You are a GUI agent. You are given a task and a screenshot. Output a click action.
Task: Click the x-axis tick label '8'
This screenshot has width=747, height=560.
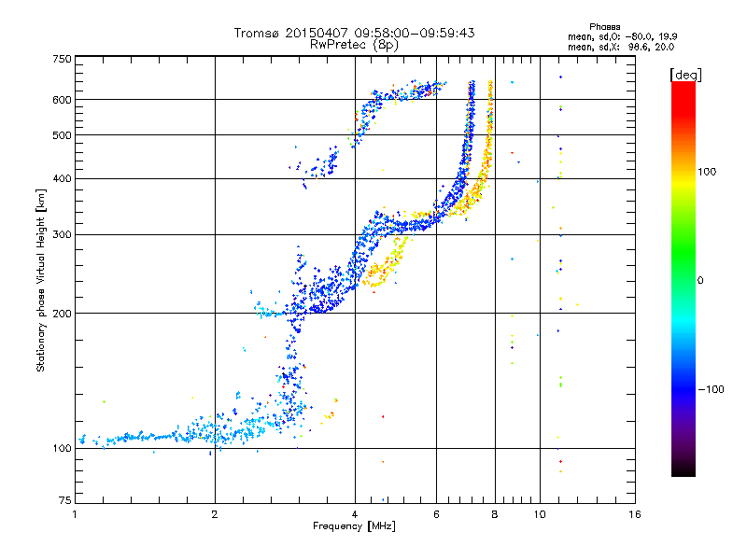(x=495, y=514)
